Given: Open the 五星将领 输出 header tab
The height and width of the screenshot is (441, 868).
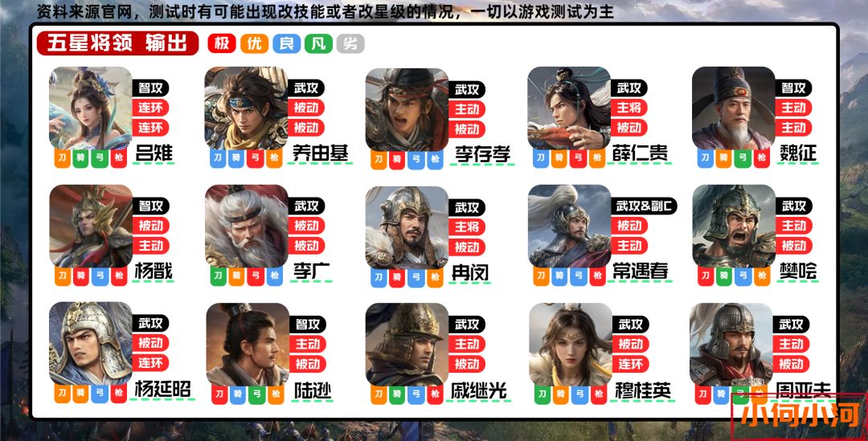Looking at the screenshot, I should (x=117, y=43).
